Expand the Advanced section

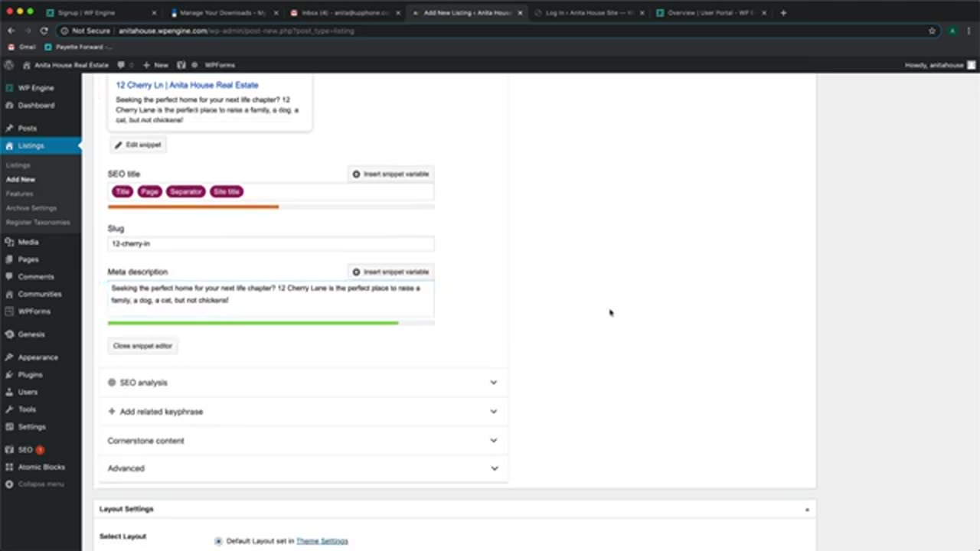pyautogui.click(x=304, y=468)
